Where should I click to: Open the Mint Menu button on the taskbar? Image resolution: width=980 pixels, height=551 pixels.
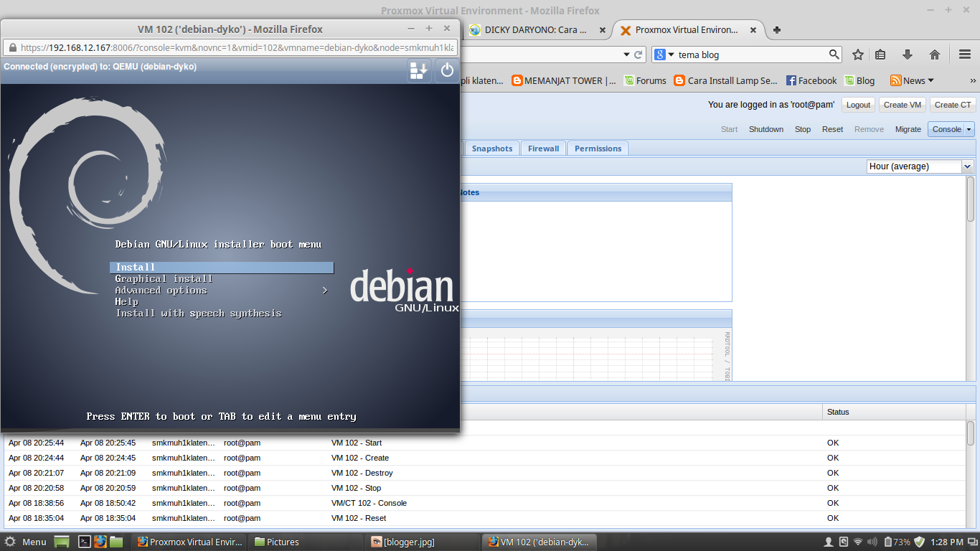tap(25, 542)
